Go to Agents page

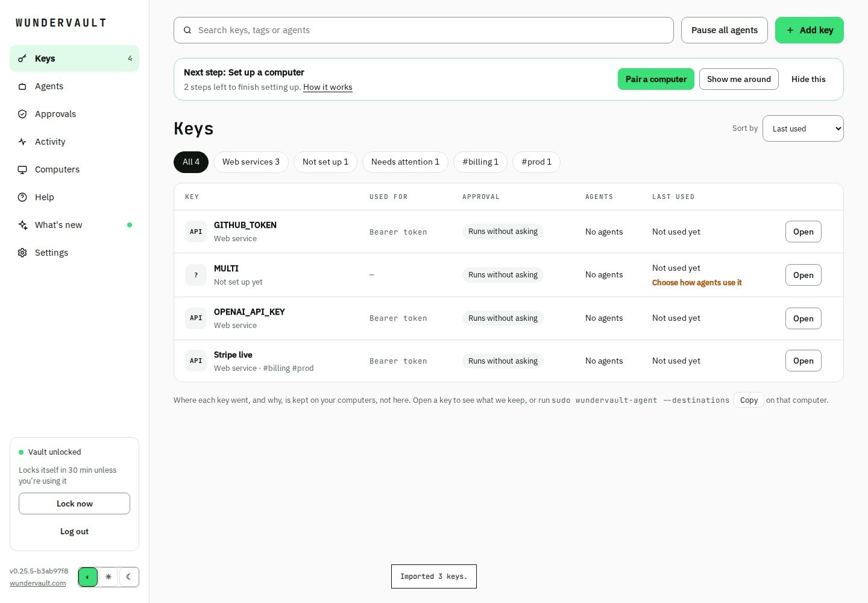pyautogui.click(x=74, y=86)
